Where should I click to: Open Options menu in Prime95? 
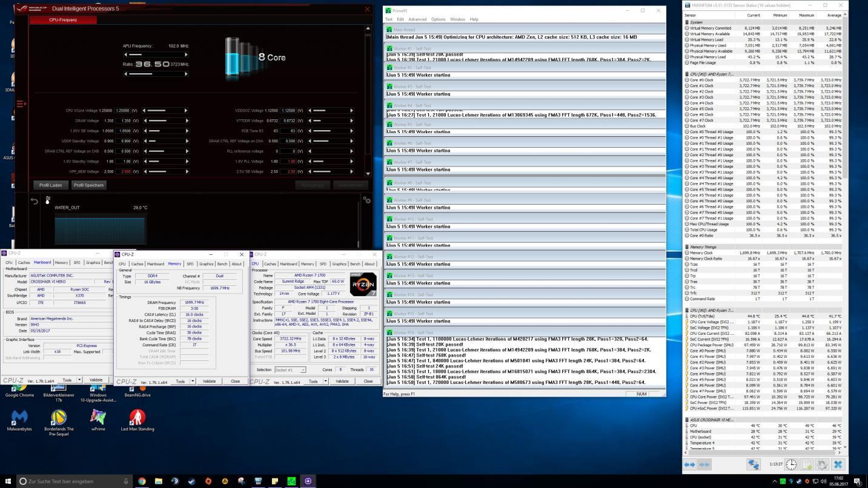point(439,19)
